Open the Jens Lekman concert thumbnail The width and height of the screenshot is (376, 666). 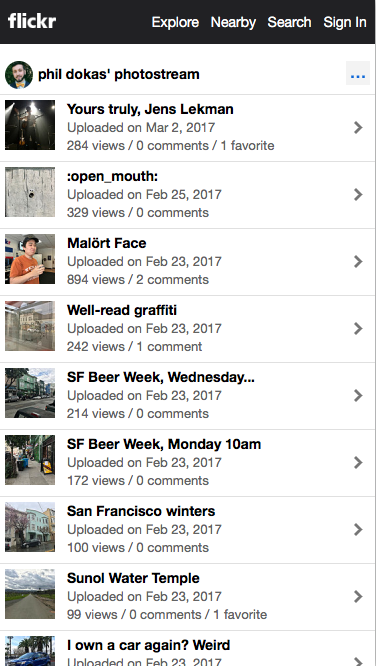30,125
